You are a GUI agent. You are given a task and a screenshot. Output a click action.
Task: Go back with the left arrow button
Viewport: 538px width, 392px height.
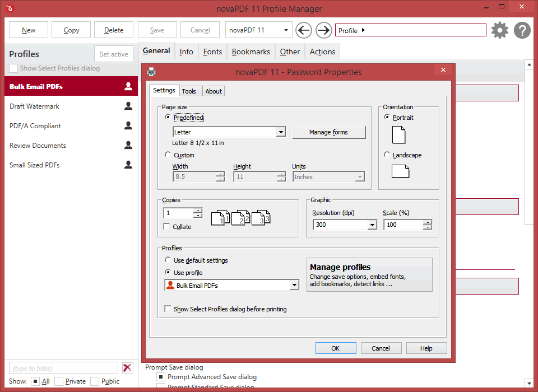pyautogui.click(x=304, y=30)
